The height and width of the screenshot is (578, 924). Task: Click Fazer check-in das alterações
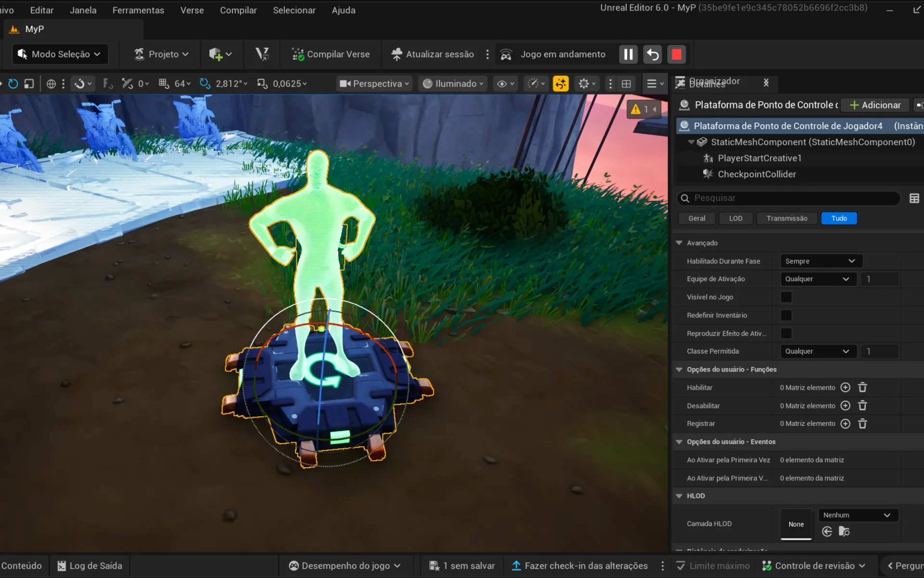click(x=579, y=565)
